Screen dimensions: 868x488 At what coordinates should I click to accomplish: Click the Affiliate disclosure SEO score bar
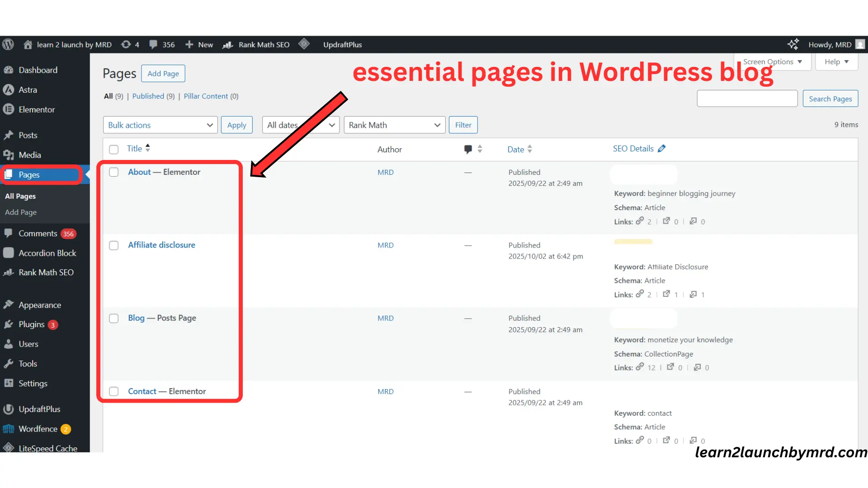click(633, 242)
